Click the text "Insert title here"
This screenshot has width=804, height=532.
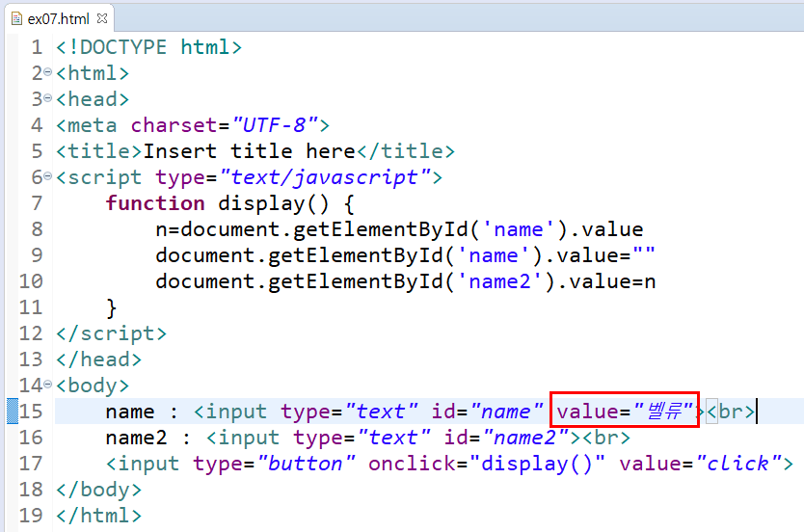249,151
